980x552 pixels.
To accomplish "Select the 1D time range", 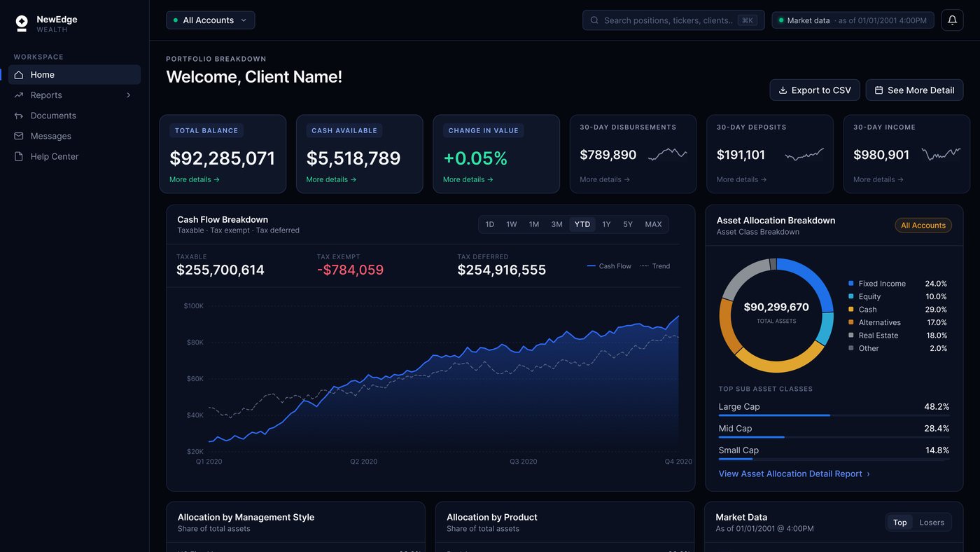I will pos(490,224).
